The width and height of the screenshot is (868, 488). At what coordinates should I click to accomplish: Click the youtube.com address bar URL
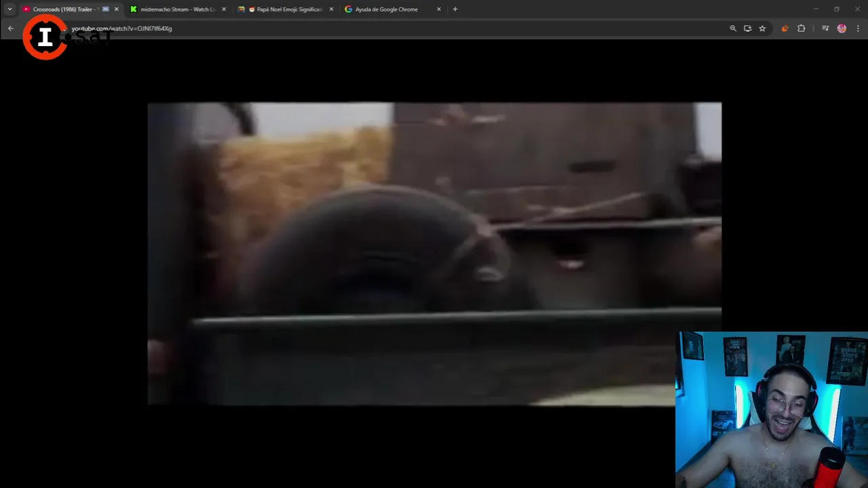(x=121, y=28)
